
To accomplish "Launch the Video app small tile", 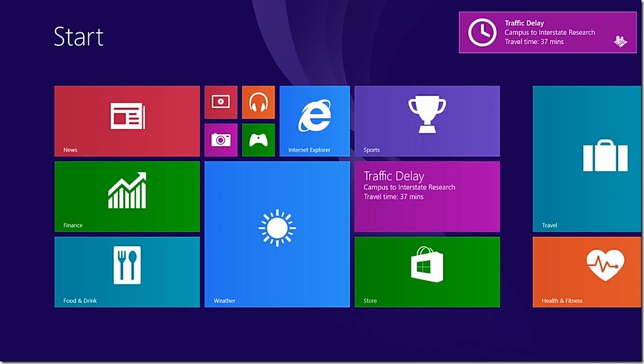I will 220,102.
